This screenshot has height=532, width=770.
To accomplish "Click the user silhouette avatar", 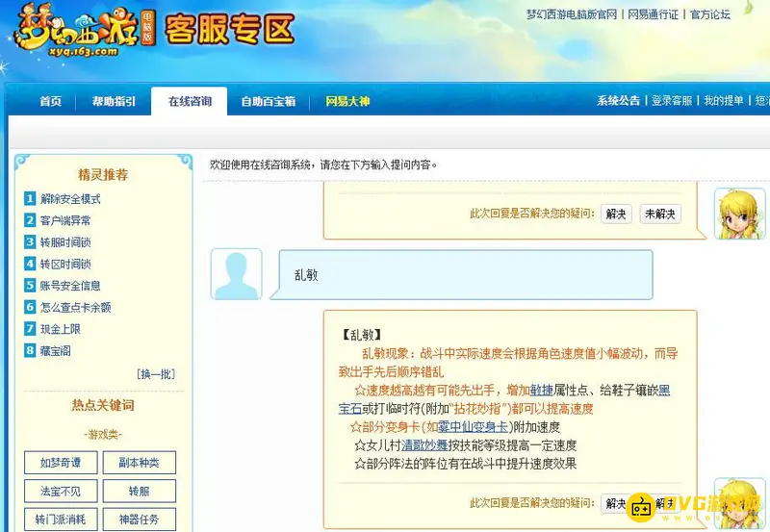I will (236, 274).
